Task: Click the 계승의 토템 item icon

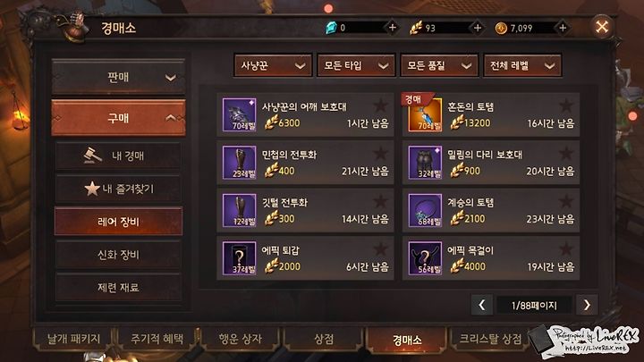Action: 425,210
